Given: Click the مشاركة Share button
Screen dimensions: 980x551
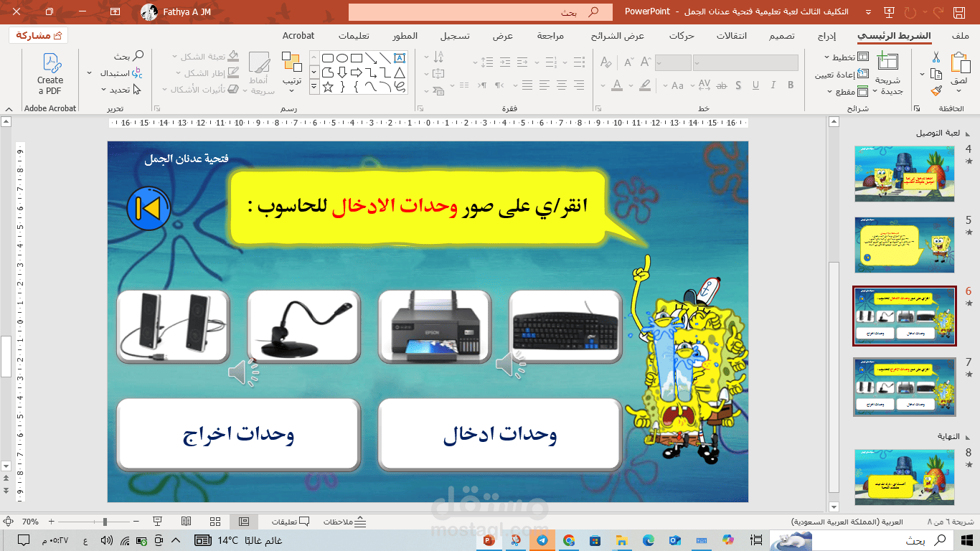Looking at the screenshot, I should pos(39,35).
